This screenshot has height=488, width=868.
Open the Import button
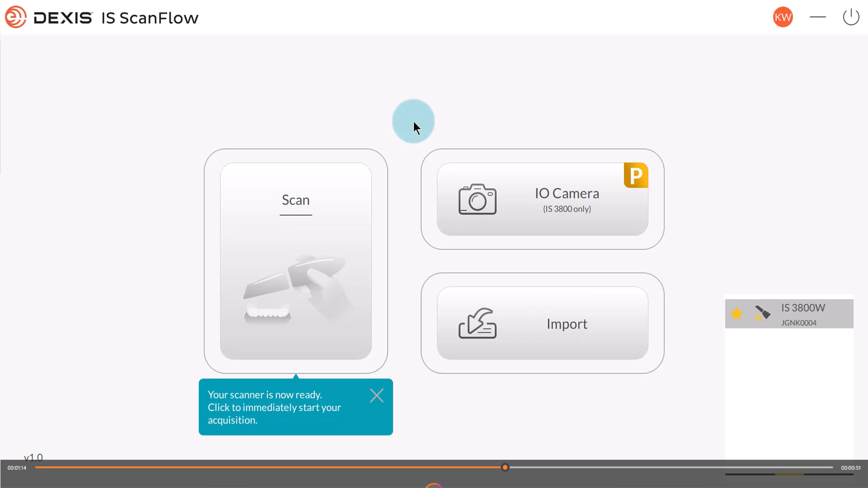(542, 323)
